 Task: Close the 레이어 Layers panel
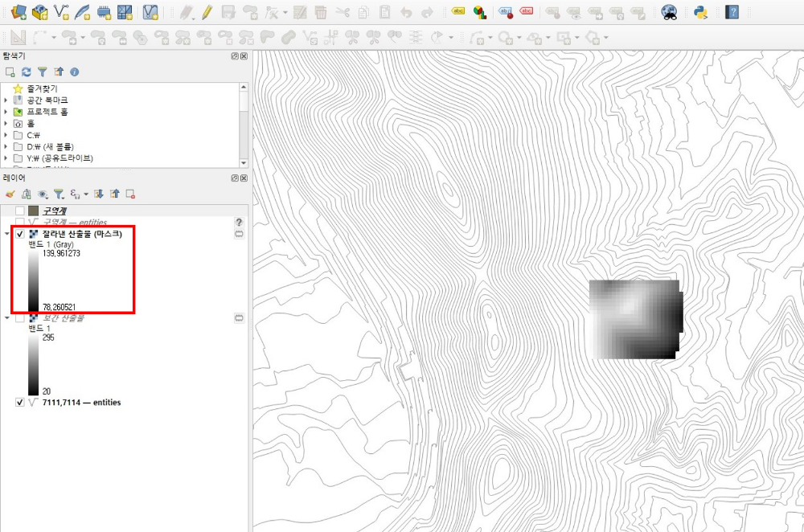click(x=244, y=178)
